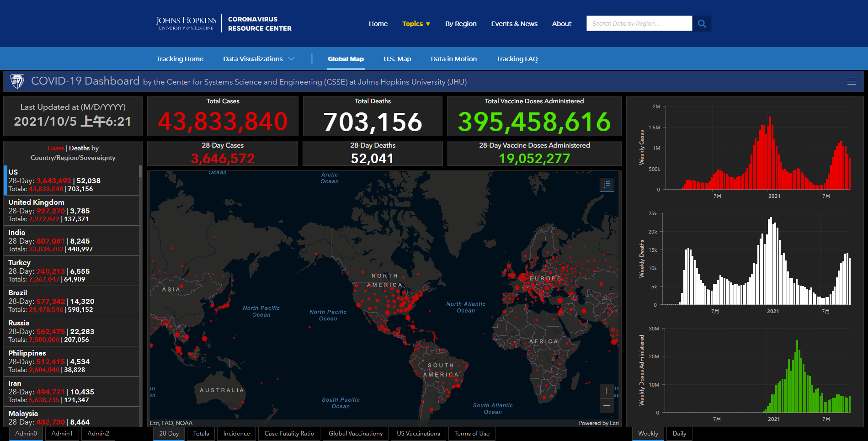Image resolution: width=868 pixels, height=441 pixels.
Task: Switch to the Case-Fatality Ratio tab
Action: (289, 434)
